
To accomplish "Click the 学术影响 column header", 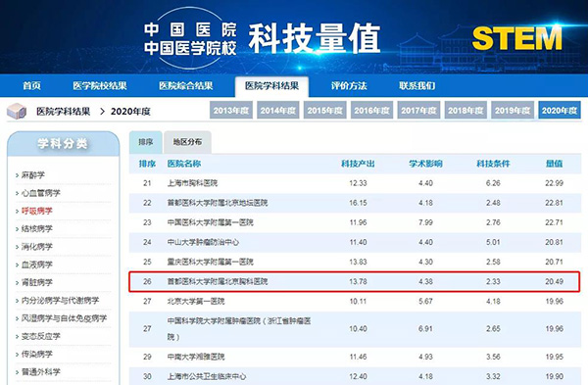I will [425, 164].
